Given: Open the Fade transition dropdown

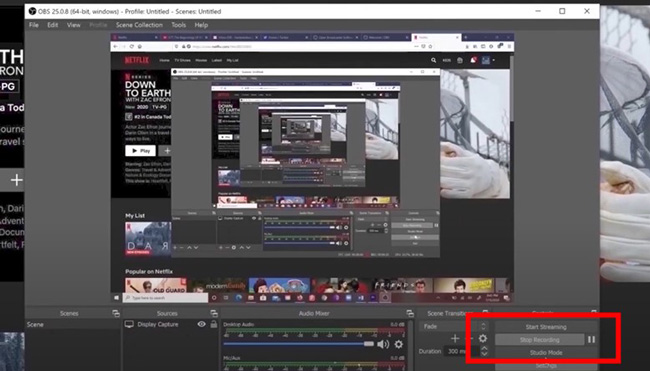Looking at the screenshot, I should (454, 326).
